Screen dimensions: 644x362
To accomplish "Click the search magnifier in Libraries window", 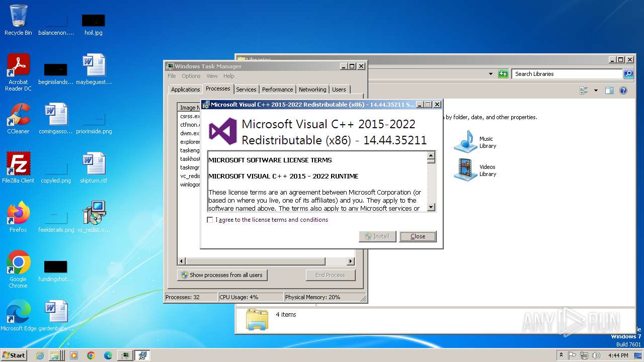I will tap(628, 74).
